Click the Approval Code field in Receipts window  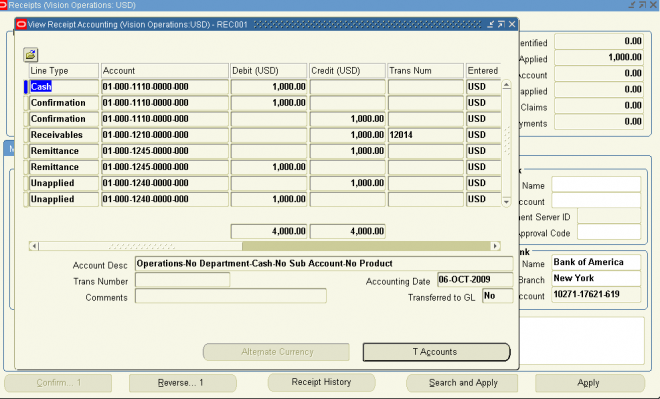(x=609, y=232)
